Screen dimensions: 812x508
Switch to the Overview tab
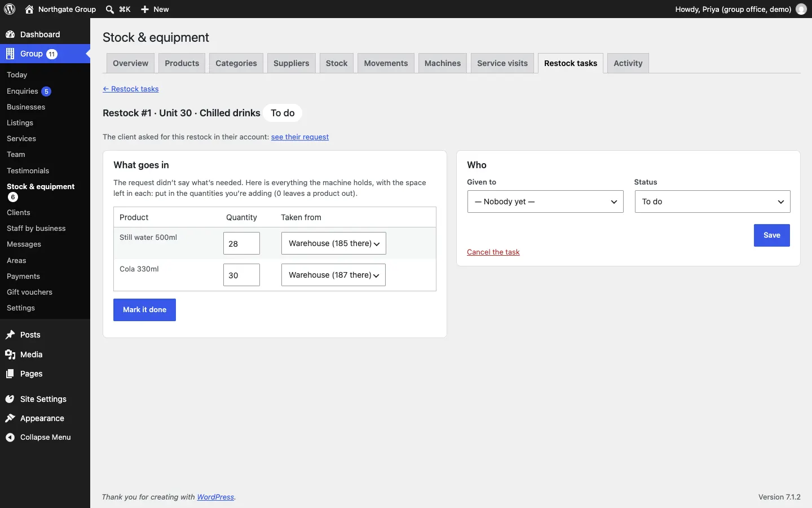[x=130, y=63]
